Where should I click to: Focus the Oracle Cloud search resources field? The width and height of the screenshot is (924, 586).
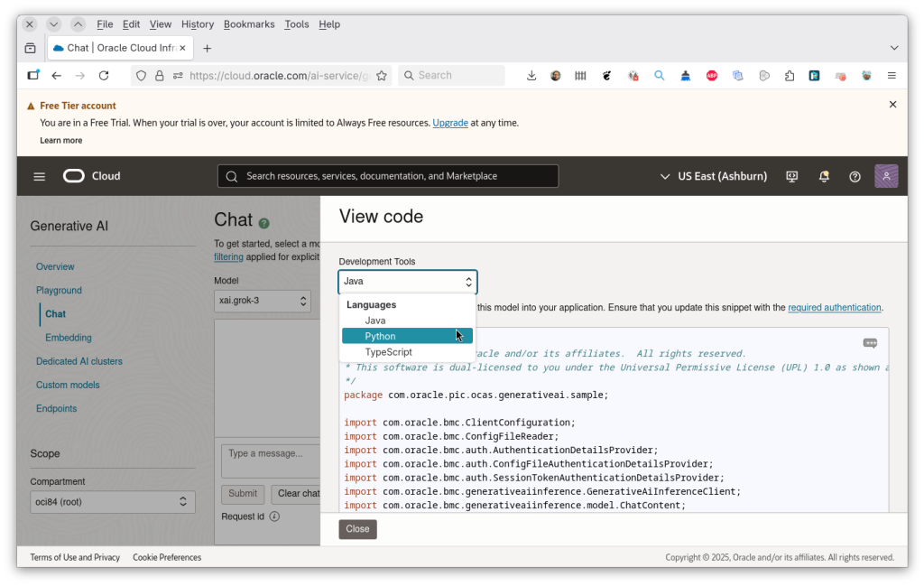(x=388, y=176)
